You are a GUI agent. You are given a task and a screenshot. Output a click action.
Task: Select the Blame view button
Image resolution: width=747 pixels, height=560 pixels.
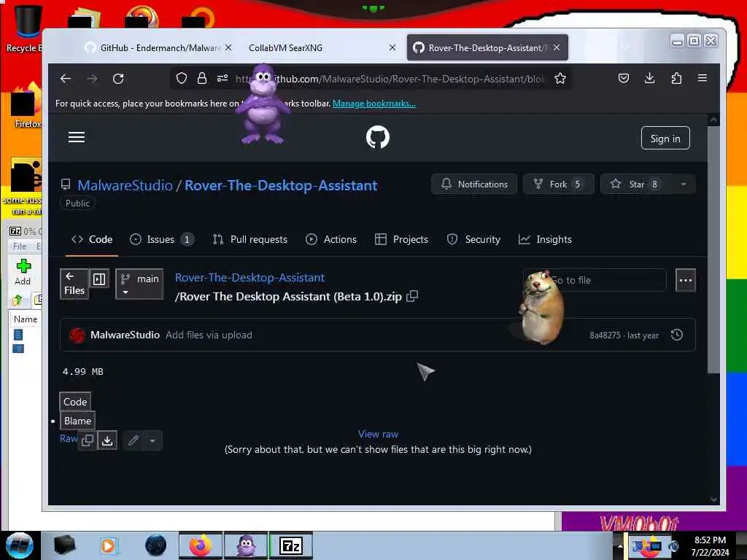tap(77, 421)
